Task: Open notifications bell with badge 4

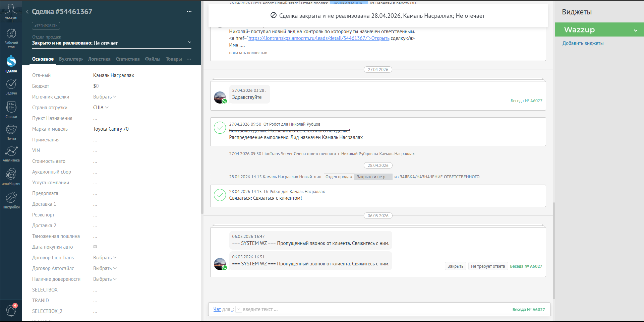Action: [x=11, y=310]
